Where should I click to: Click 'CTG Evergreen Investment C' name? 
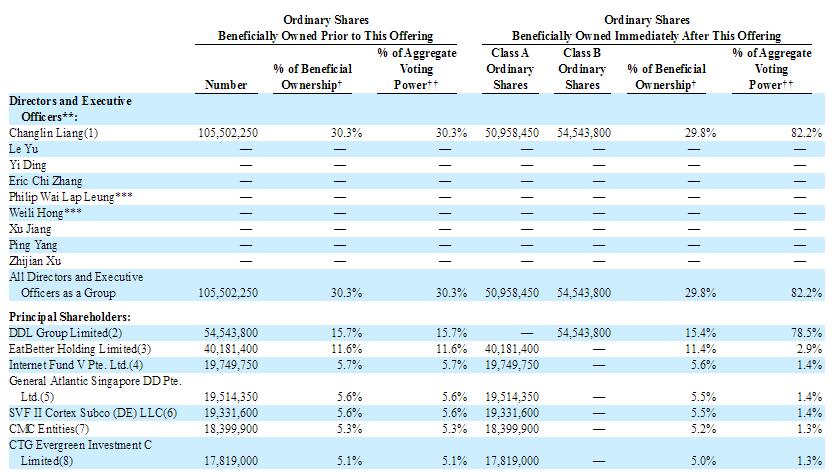coord(80,445)
